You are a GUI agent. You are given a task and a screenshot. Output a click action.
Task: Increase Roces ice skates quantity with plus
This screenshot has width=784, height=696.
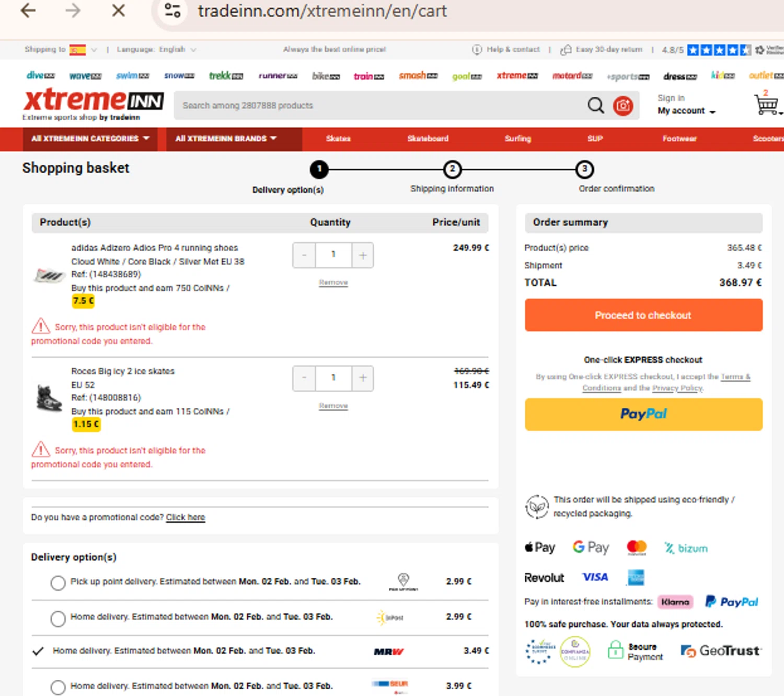click(363, 379)
